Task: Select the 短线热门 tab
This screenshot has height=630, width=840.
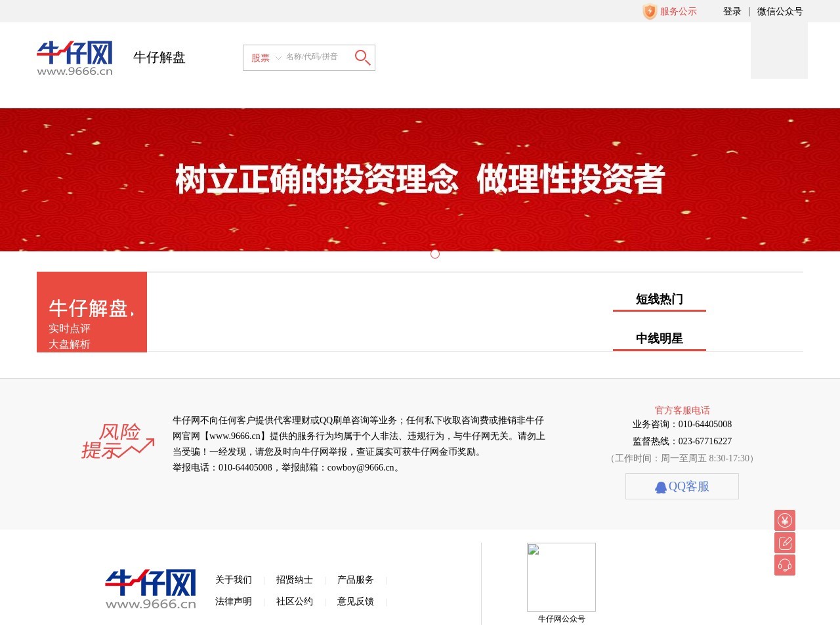Action: click(660, 299)
